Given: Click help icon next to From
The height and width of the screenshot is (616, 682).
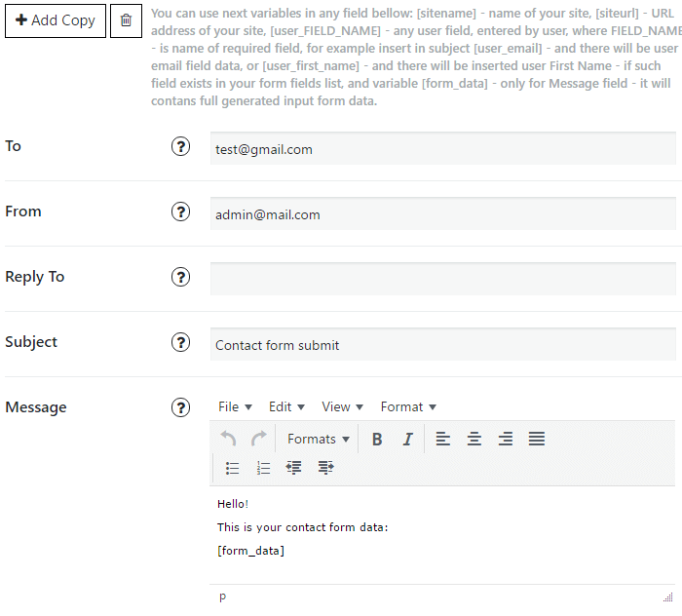Looking at the screenshot, I should click(x=180, y=212).
